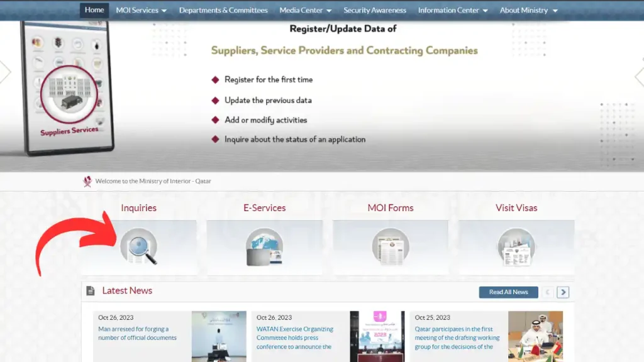The image size is (644, 362).
Task: Click 'Welcome to the Ministry of Interior - Qatar'
Action: tap(153, 181)
